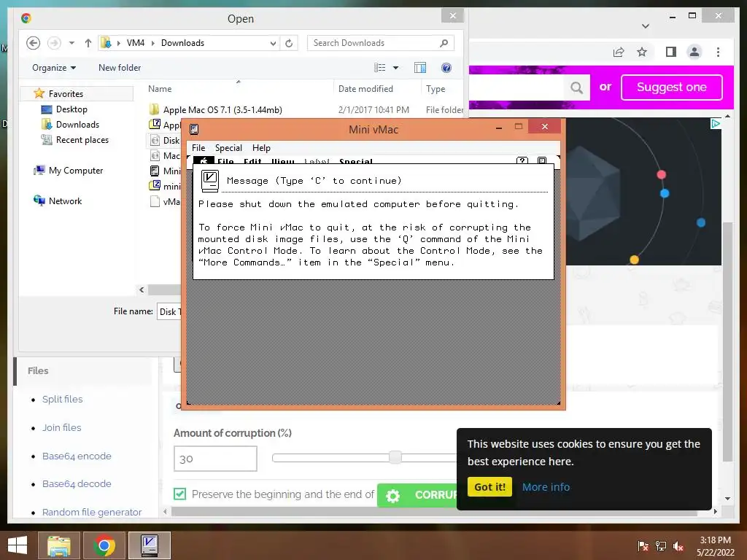Viewport: 747px width, 560px height.
Task: Sort by Date modified column header
Action: 365,88
